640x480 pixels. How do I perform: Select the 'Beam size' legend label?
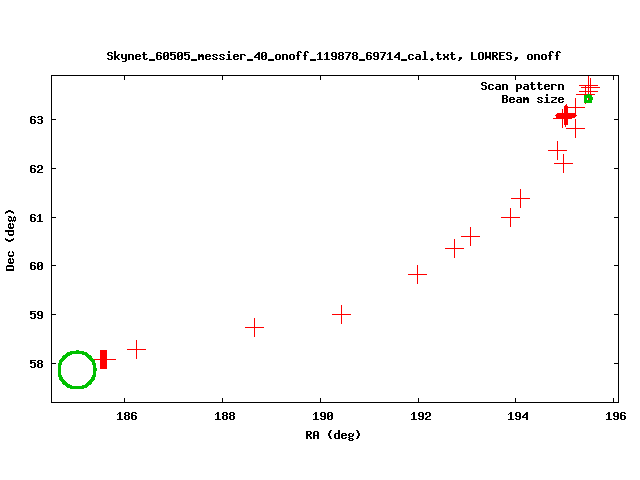pos(533,99)
